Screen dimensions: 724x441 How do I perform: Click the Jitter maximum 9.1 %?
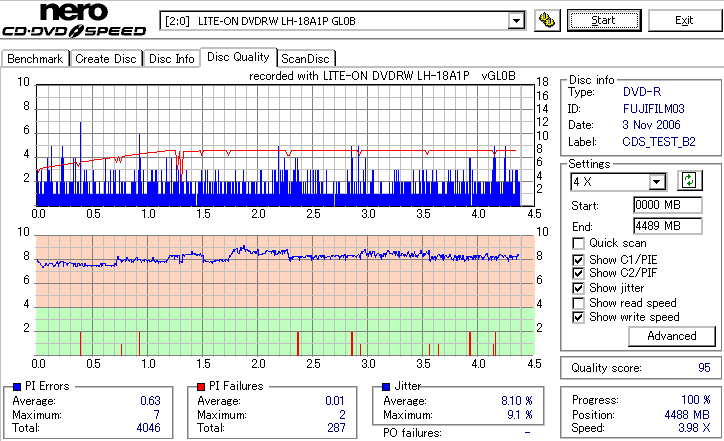pos(520,415)
